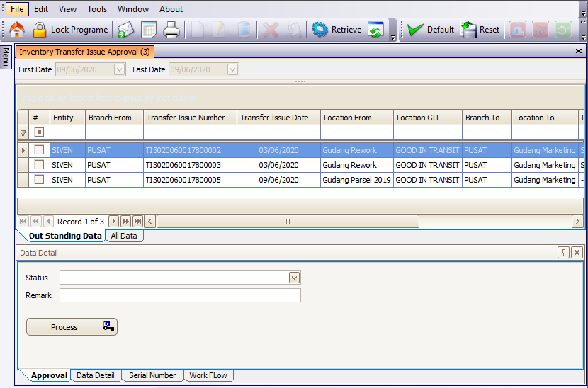Click the blank new document icon

(198, 30)
